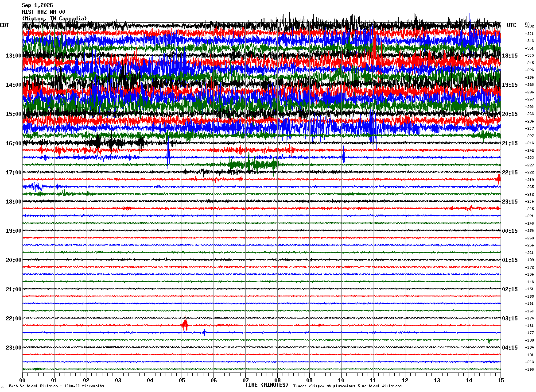The image size is (536, 392).
Task: Click the TIME (MINUTES) axis title
Action: (267, 385)
